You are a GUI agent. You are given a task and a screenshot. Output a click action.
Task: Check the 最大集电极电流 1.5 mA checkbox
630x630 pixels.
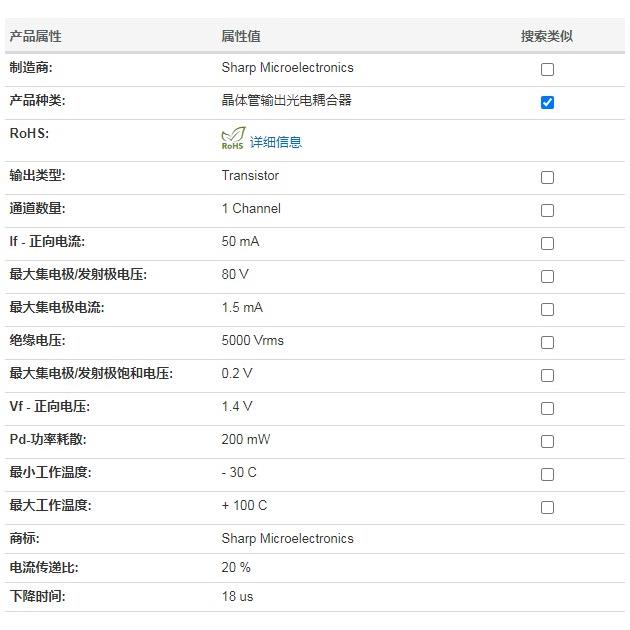(547, 309)
